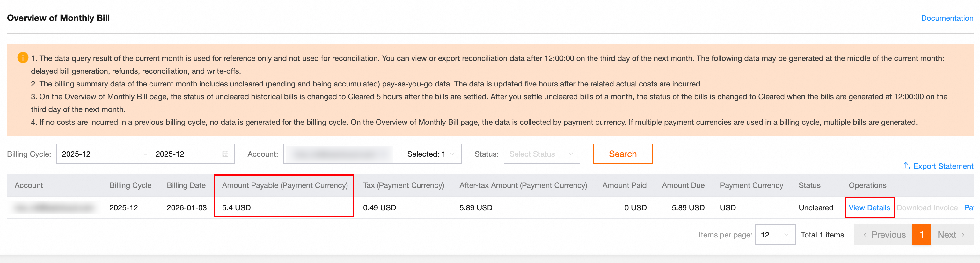Click the calendar icon in Billing Cycle field
The width and height of the screenshot is (980, 263).
coord(225,154)
